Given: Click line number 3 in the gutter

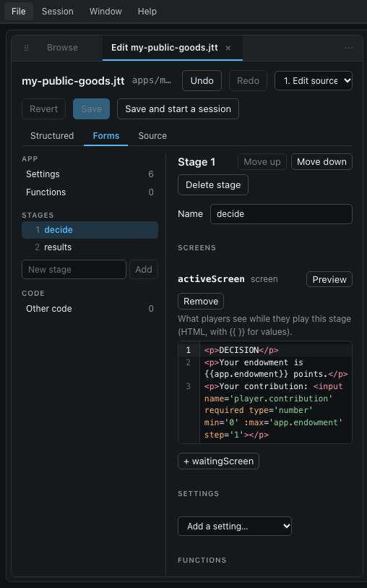Looking at the screenshot, I should [x=189, y=386].
